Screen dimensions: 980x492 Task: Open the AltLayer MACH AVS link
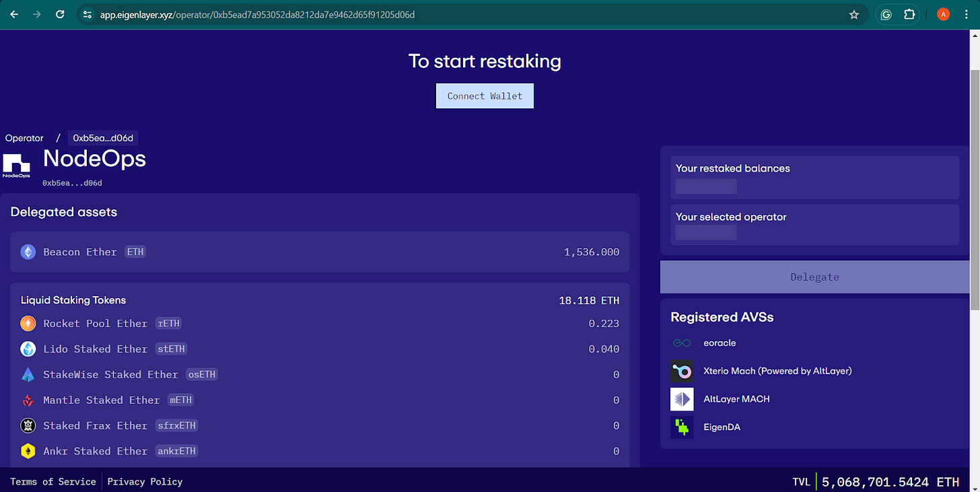736,399
